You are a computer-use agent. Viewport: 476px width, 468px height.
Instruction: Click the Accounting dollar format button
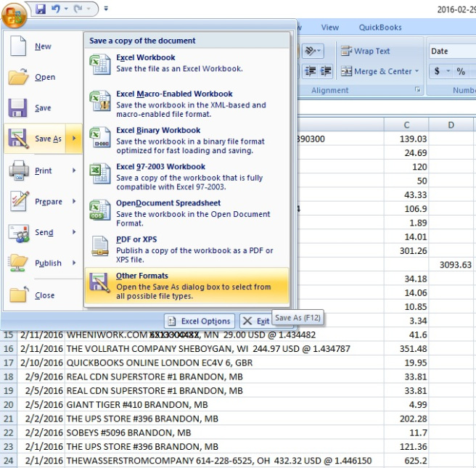pos(437,71)
